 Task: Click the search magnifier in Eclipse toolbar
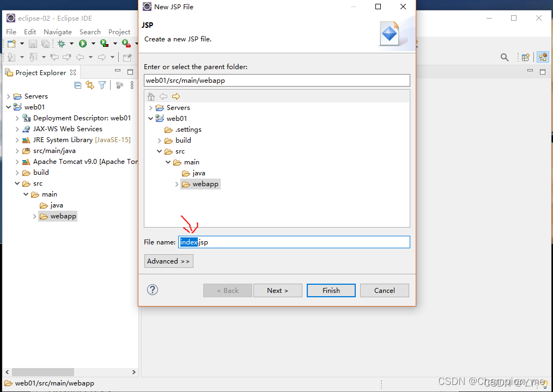point(505,57)
